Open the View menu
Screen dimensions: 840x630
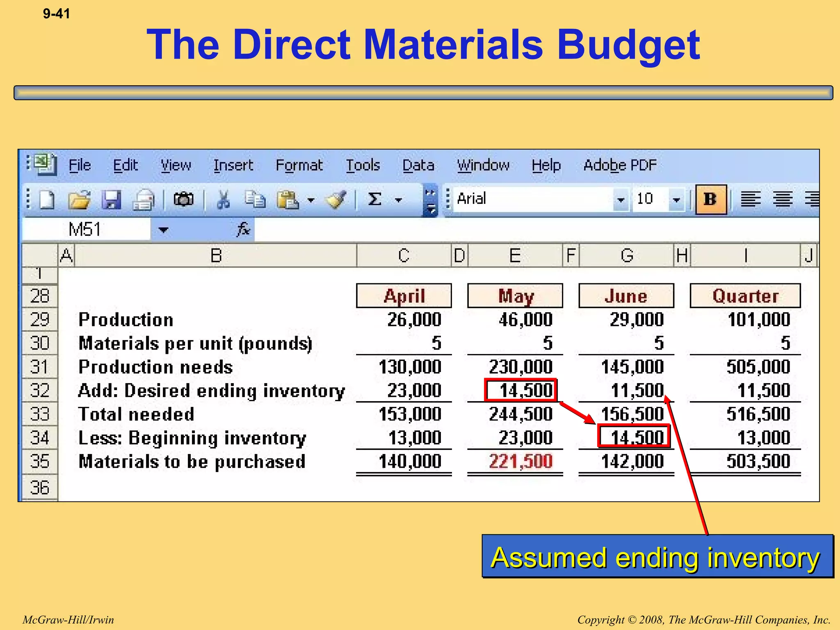pos(176,165)
